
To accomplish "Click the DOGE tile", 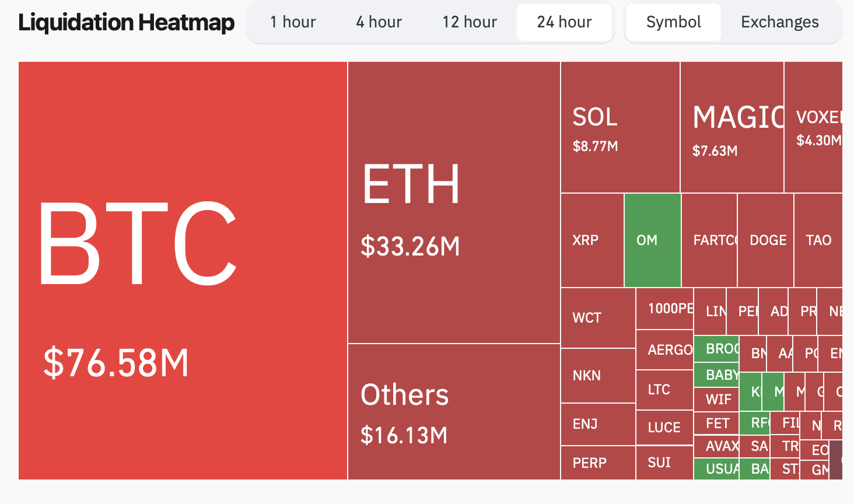I will (x=765, y=240).
